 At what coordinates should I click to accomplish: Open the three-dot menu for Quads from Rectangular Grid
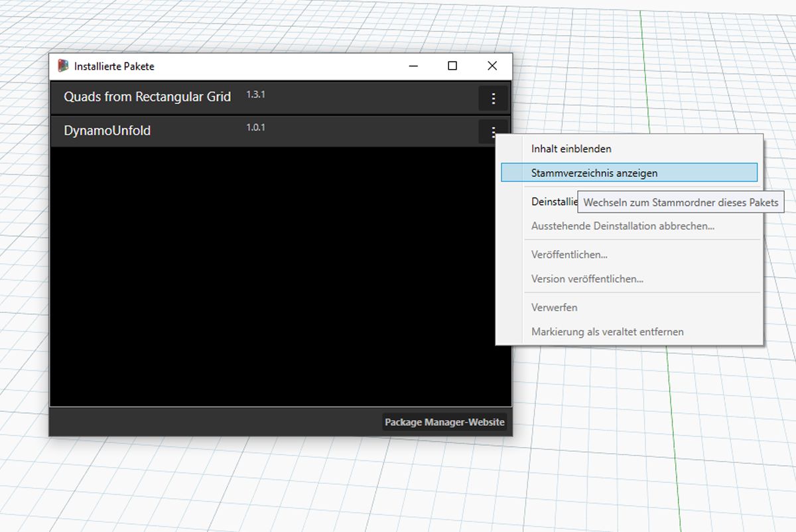pyautogui.click(x=493, y=98)
